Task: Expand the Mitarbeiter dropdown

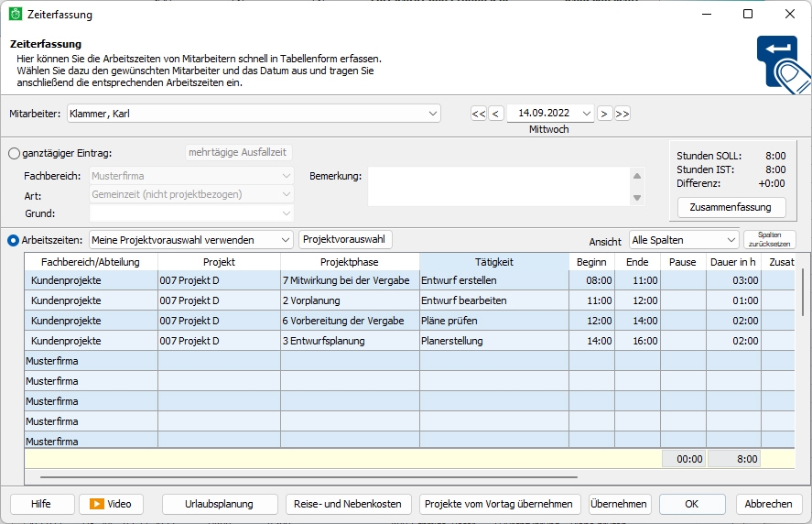Action: click(433, 114)
